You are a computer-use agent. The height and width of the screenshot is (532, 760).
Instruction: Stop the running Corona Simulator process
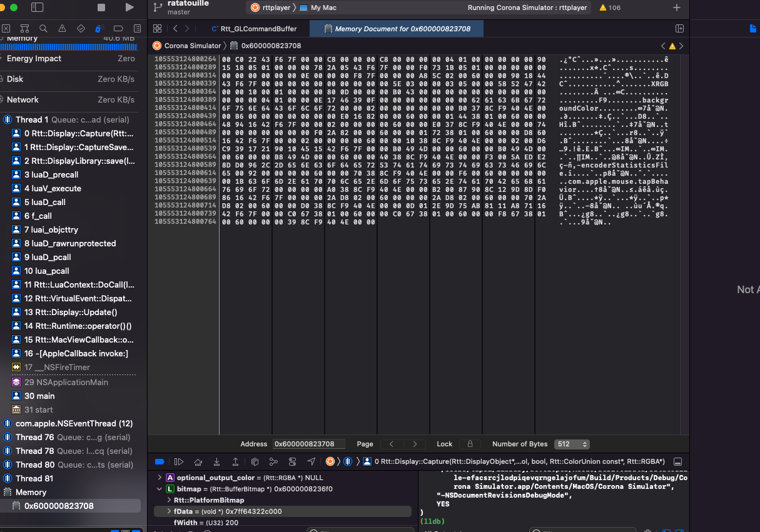click(101, 8)
